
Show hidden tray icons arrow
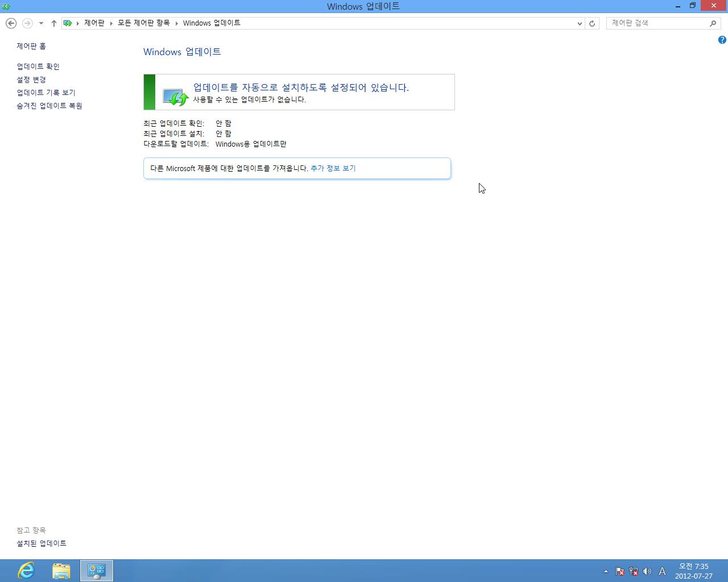coord(606,571)
